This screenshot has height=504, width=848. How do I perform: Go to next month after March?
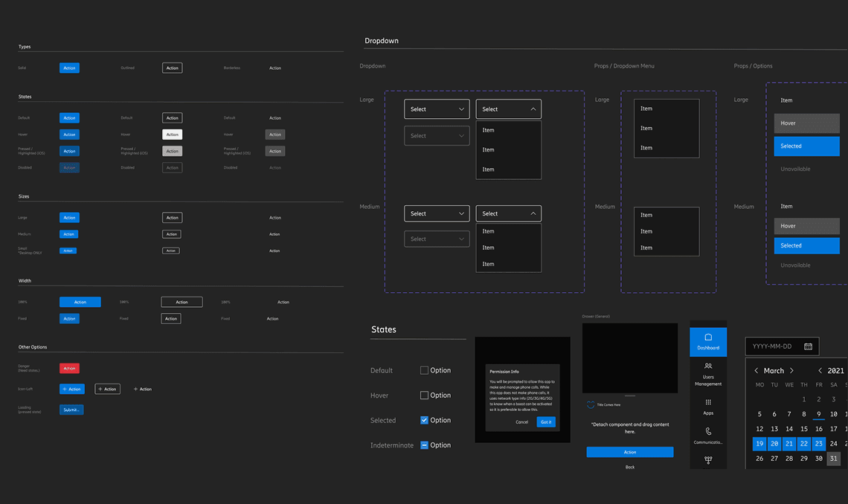791,371
